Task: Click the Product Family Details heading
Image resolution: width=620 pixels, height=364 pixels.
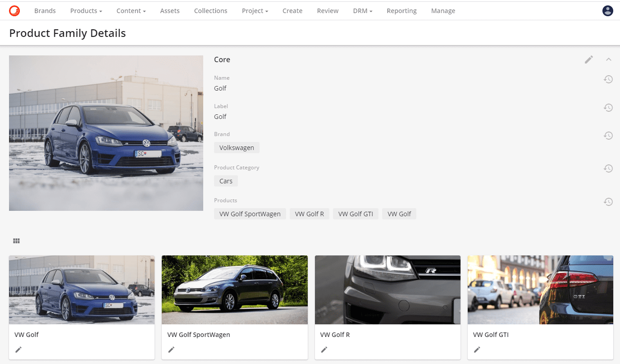Action: click(68, 33)
